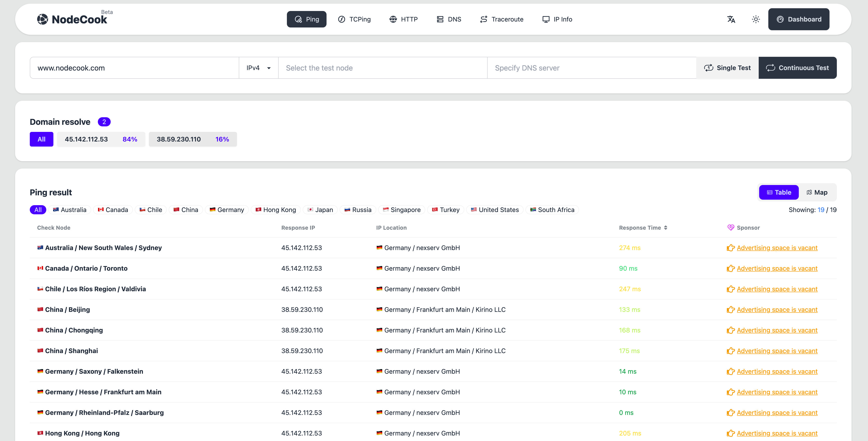Open the Dashboard button
This screenshot has height=441, width=868.
tap(799, 19)
